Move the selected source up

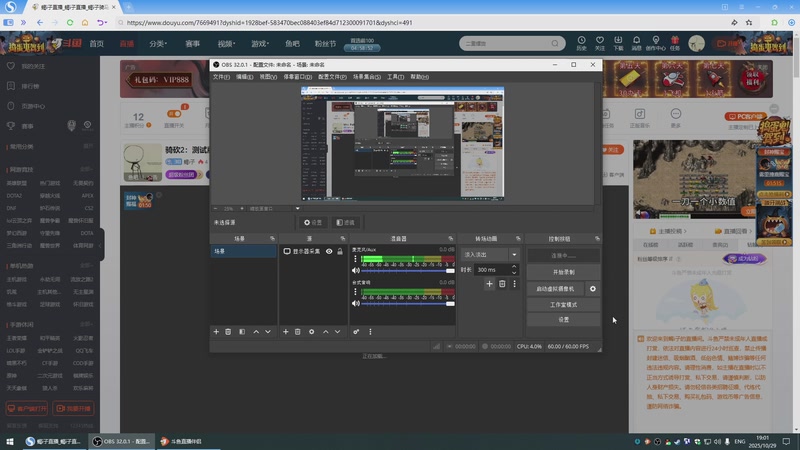coord(325,331)
